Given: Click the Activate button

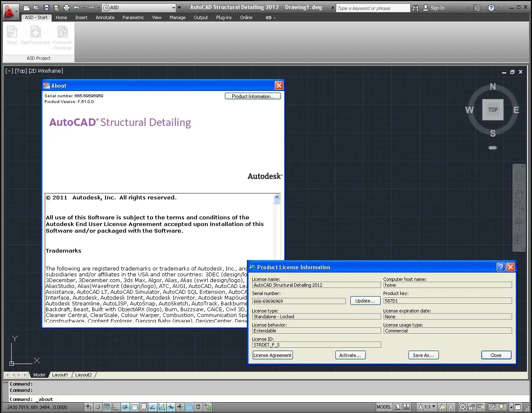Looking at the screenshot, I should (x=350, y=355).
